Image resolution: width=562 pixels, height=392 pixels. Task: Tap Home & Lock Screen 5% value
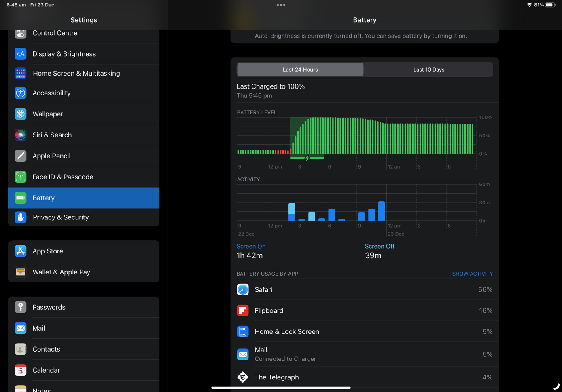coord(487,332)
